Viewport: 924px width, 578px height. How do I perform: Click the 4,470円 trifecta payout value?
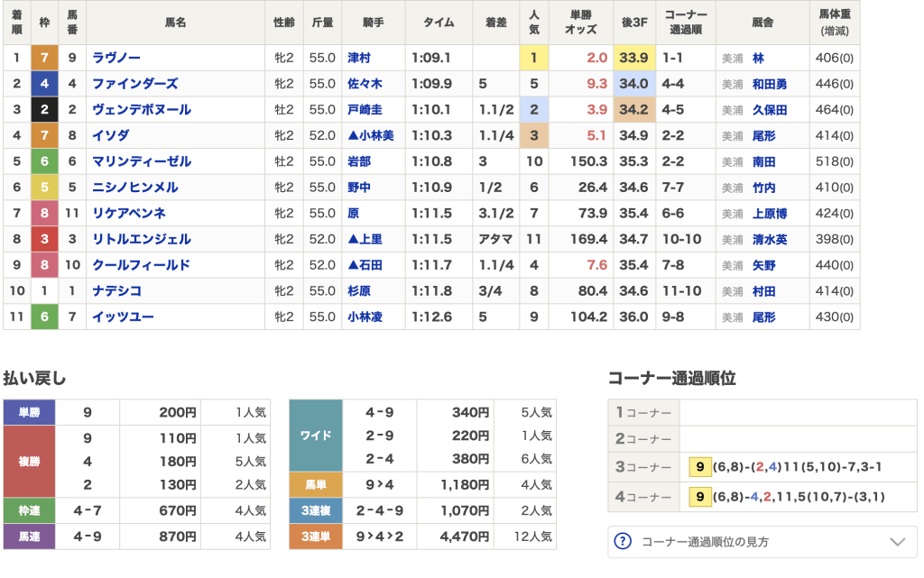465,537
